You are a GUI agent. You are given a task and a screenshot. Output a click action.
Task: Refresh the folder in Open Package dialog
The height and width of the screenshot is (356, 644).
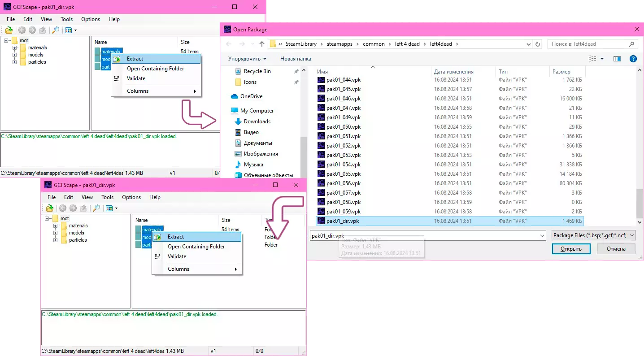pyautogui.click(x=538, y=44)
